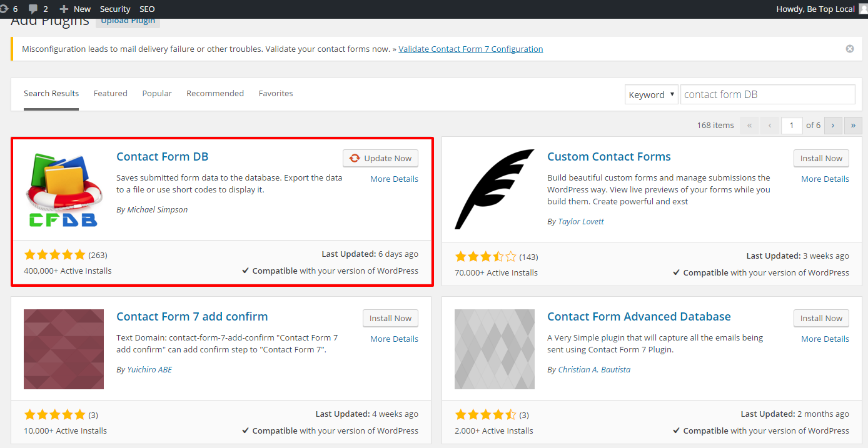The width and height of the screenshot is (868, 448).
Task: Click the plus New content item
Action: coord(75,9)
